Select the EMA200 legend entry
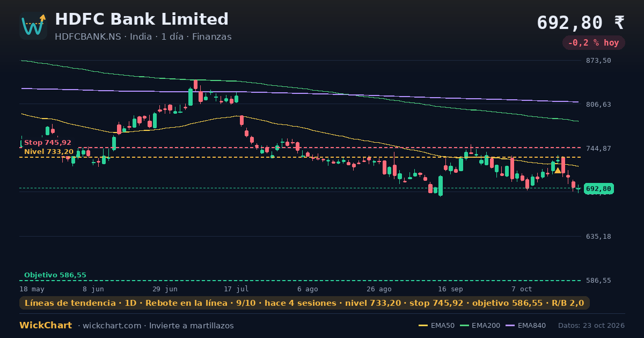644x338 pixels. pos(480,326)
